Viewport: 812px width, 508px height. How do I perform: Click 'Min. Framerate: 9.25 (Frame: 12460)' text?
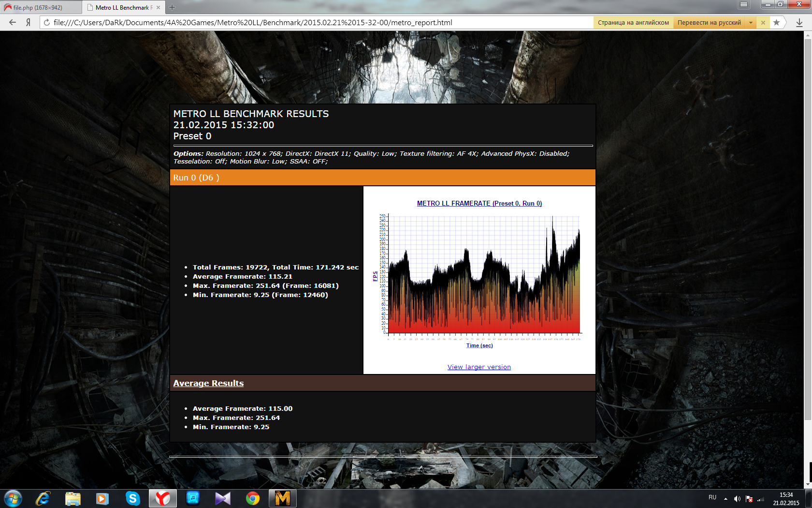(261, 295)
